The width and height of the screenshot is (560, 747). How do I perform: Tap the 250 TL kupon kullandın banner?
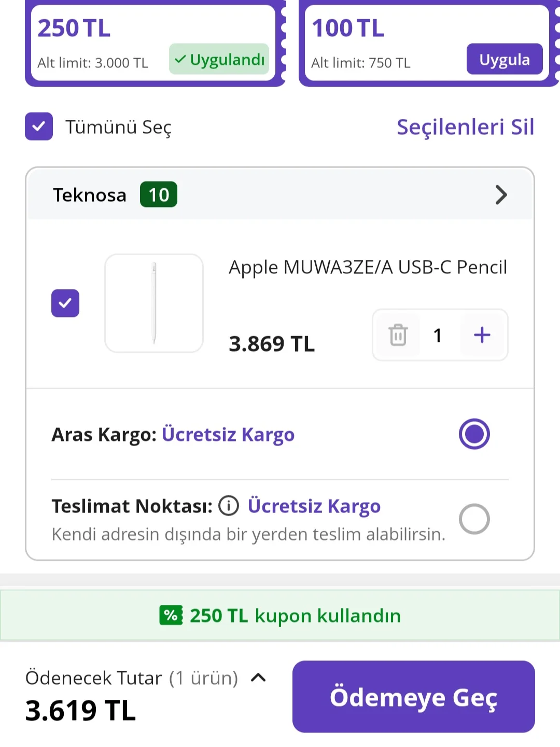pos(280,615)
